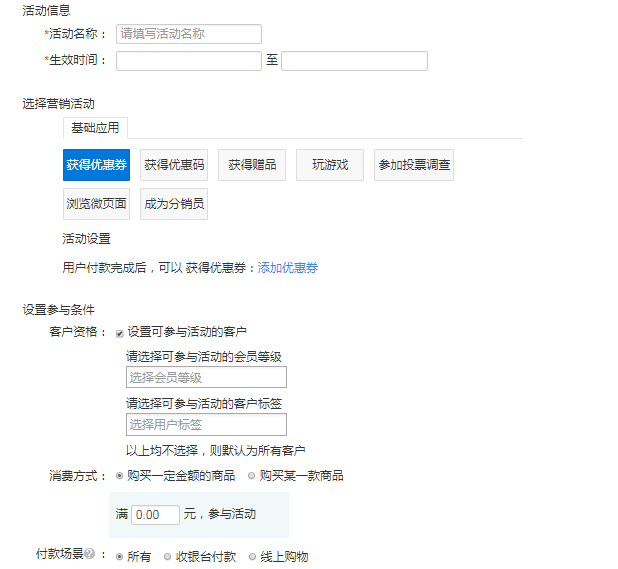Select the 成为分销员 activity button
618x569 pixels.
tap(174, 203)
